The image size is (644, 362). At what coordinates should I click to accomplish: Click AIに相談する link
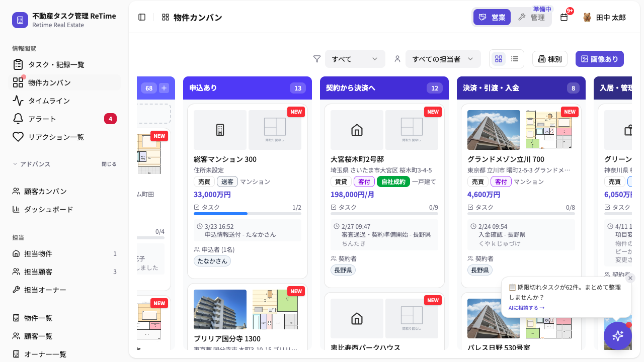(526, 308)
